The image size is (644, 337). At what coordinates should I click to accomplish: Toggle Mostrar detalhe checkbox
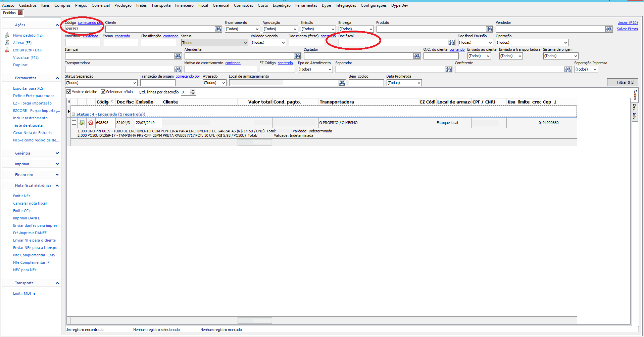pyautogui.click(x=69, y=92)
